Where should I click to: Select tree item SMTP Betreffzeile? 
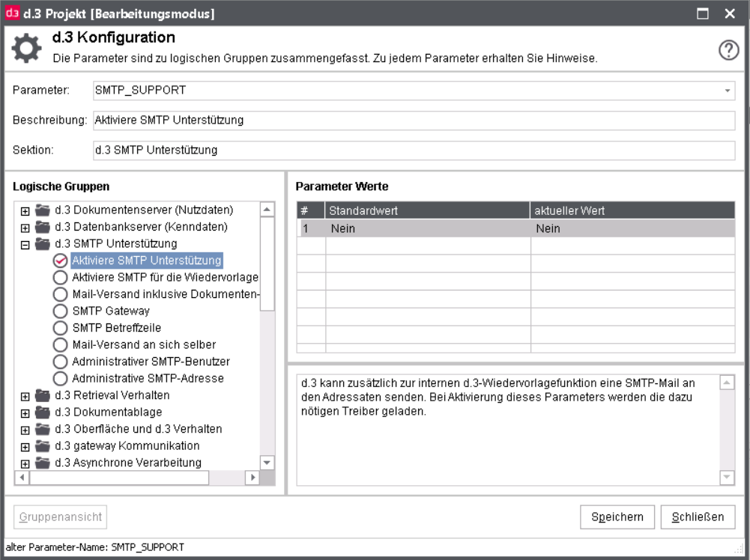(117, 328)
